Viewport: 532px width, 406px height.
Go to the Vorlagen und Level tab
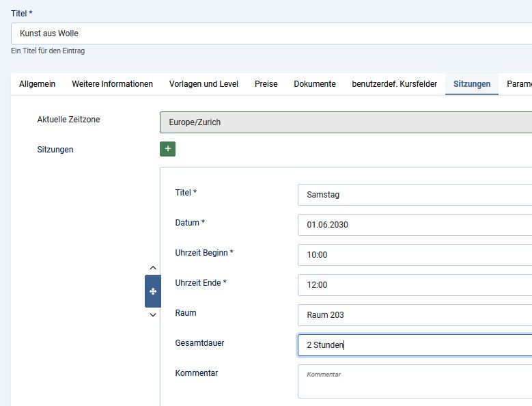coord(204,84)
